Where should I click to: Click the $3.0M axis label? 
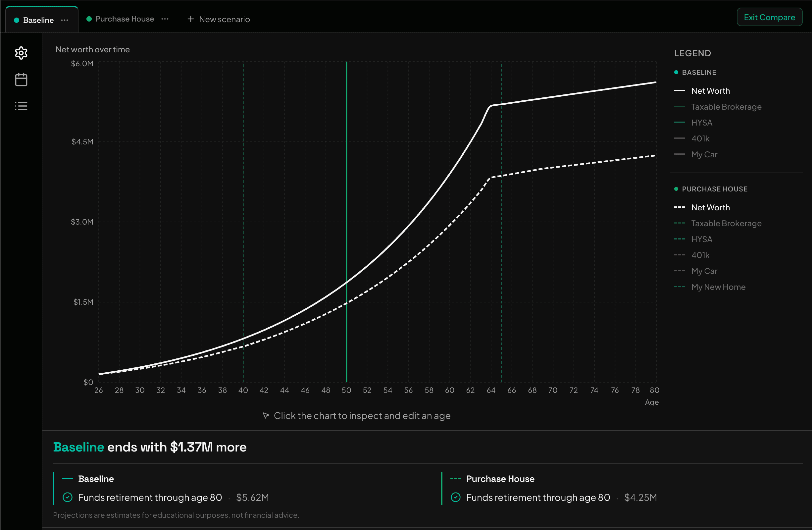(82, 222)
